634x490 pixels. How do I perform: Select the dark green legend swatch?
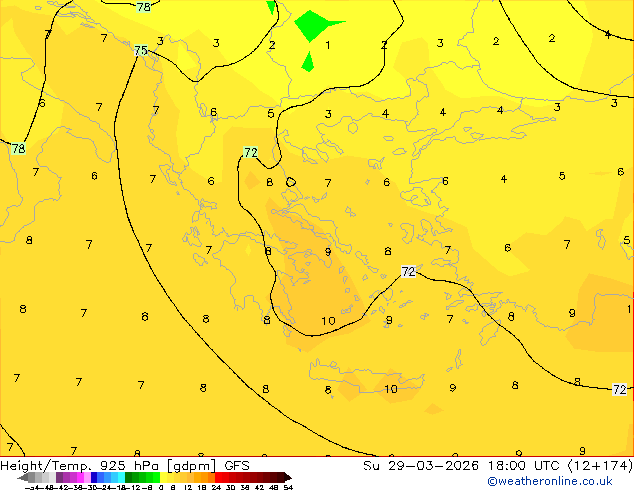click(x=128, y=477)
